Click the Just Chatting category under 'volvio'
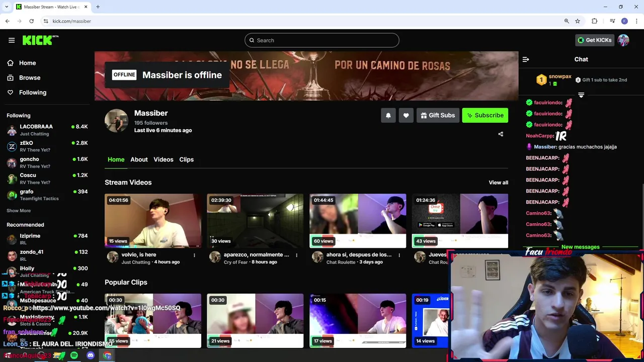This screenshot has height=362, width=644. click(x=136, y=262)
